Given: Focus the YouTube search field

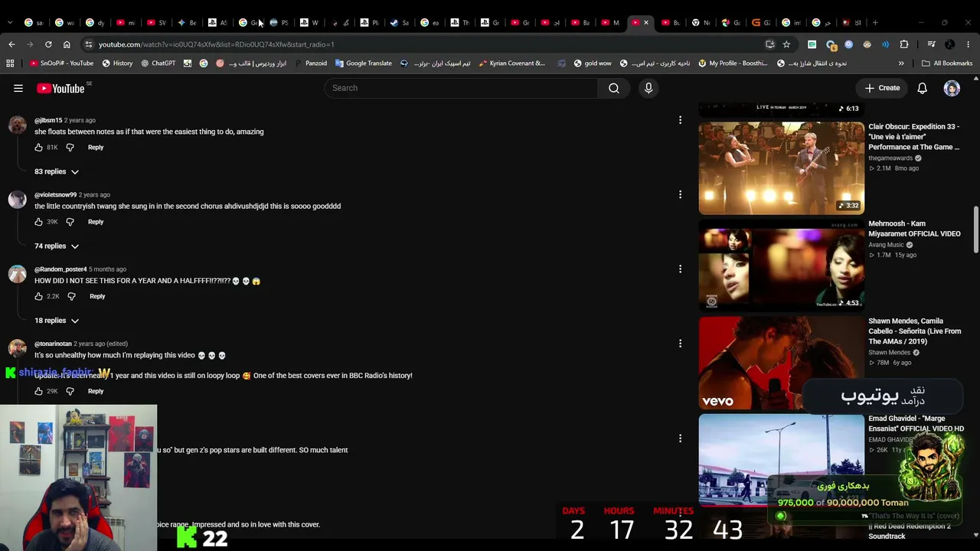Looking at the screenshot, I should (462, 88).
